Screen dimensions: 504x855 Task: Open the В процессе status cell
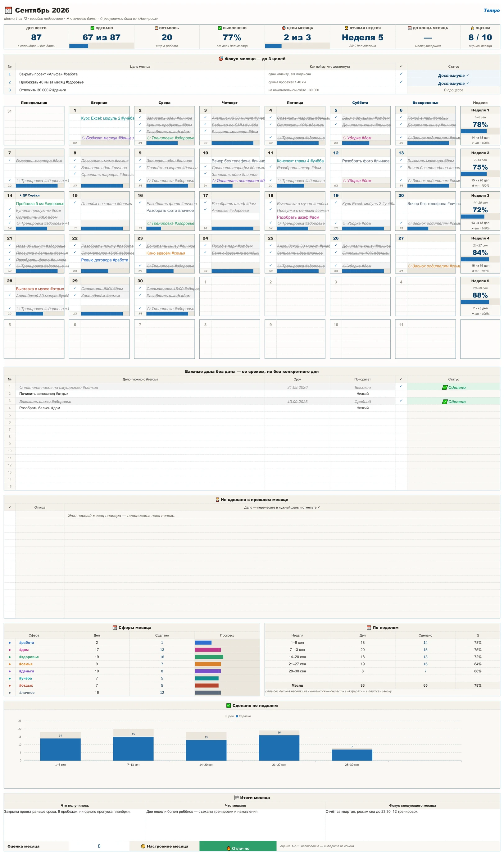[453, 90]
